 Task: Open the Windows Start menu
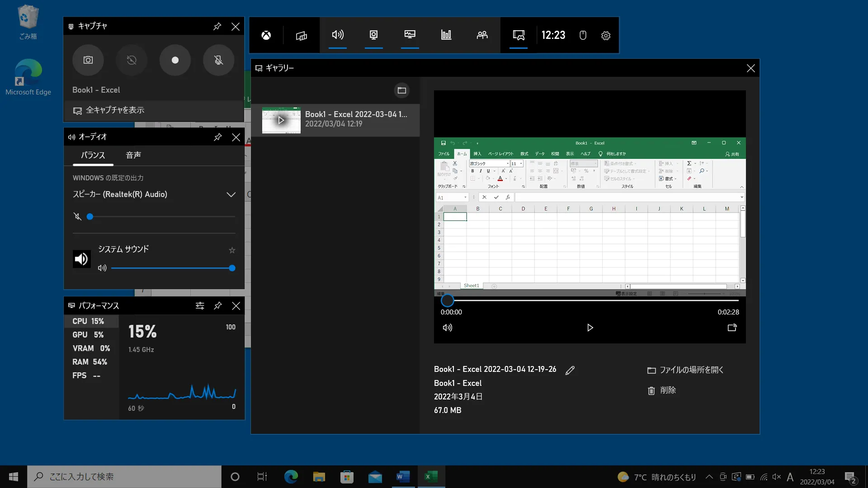pyautogui.click(x=14, y=477)
